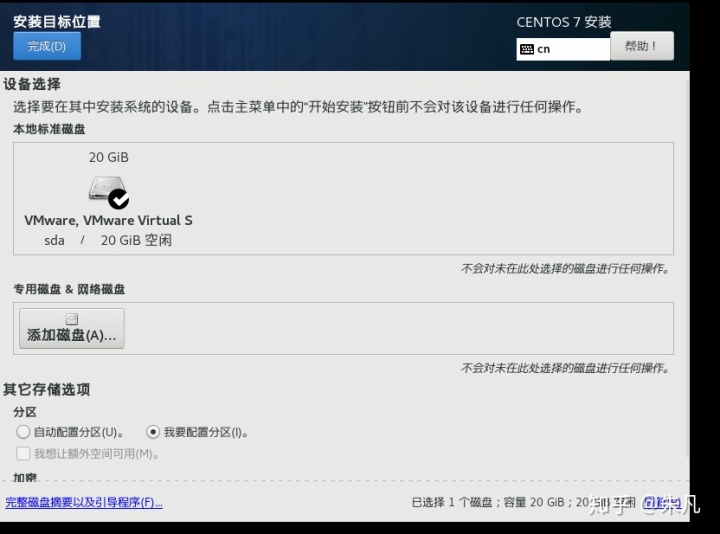Screen dimensions: 720x534
Task: Click the 其它存储选项 heading
Action: [x=46, y=389]
